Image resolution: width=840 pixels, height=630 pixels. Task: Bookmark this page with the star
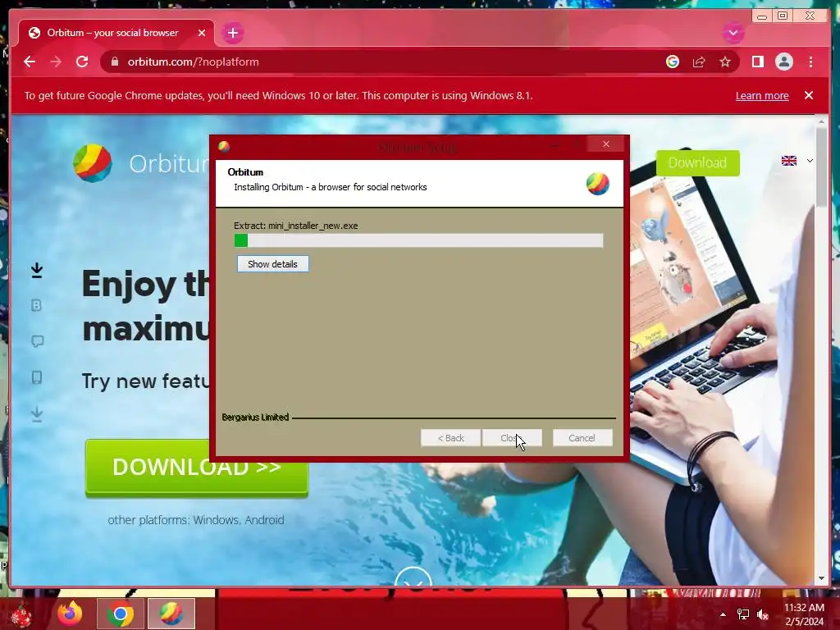[725, 62]
